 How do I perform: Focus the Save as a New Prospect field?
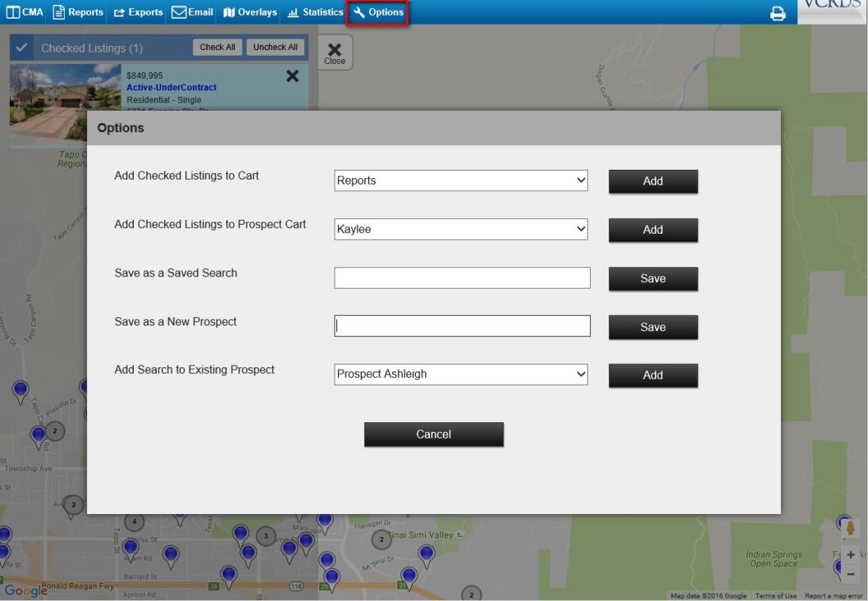462,326
